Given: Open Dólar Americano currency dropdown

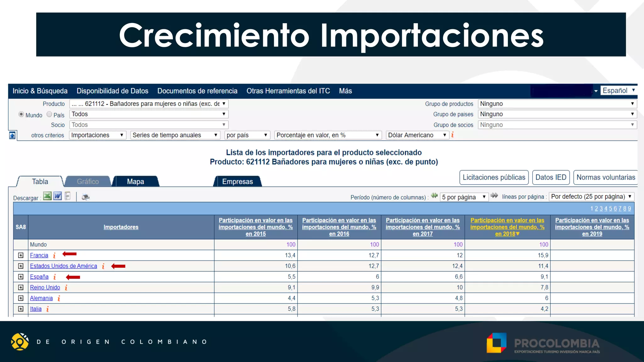Looking at the screenshot, I should point(417,135).
